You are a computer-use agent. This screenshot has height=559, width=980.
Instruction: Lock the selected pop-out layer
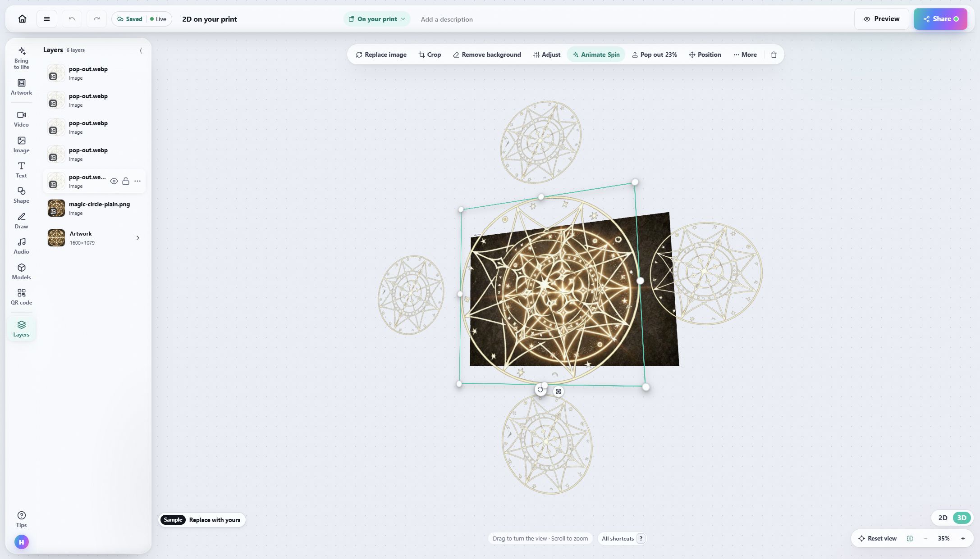[x=126, y=181]
